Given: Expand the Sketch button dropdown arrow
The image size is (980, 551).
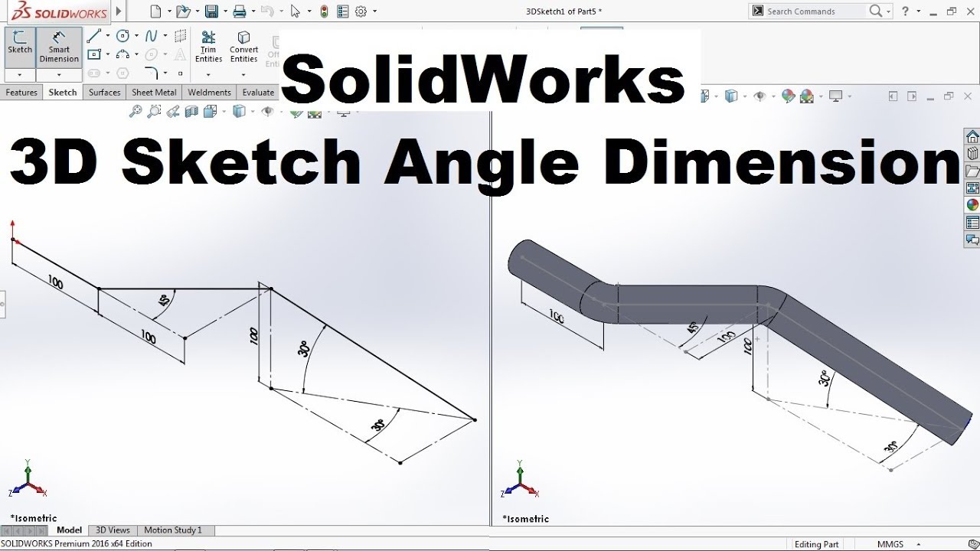Looking at the screenshot, I should [x=20, y=75].
